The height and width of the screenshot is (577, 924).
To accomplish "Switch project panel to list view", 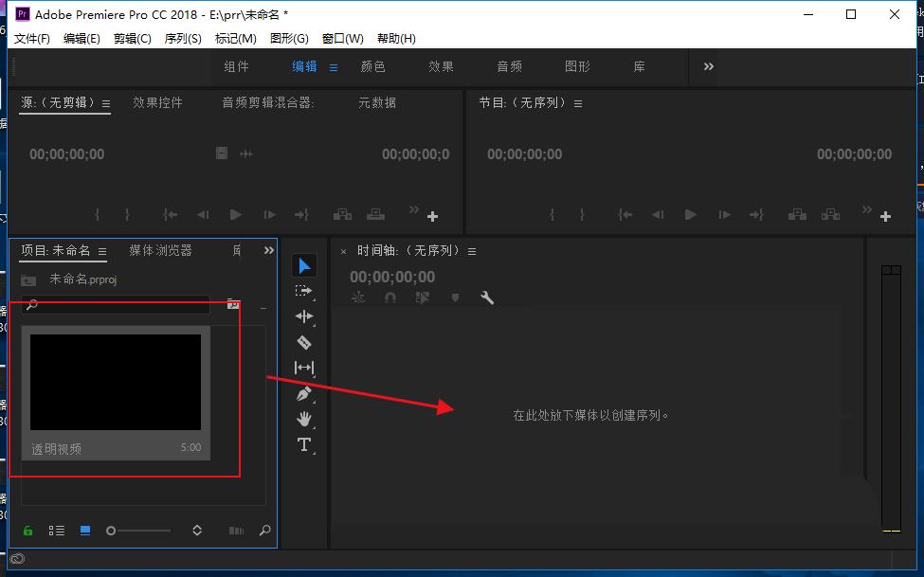I will [x=57, y=531].
